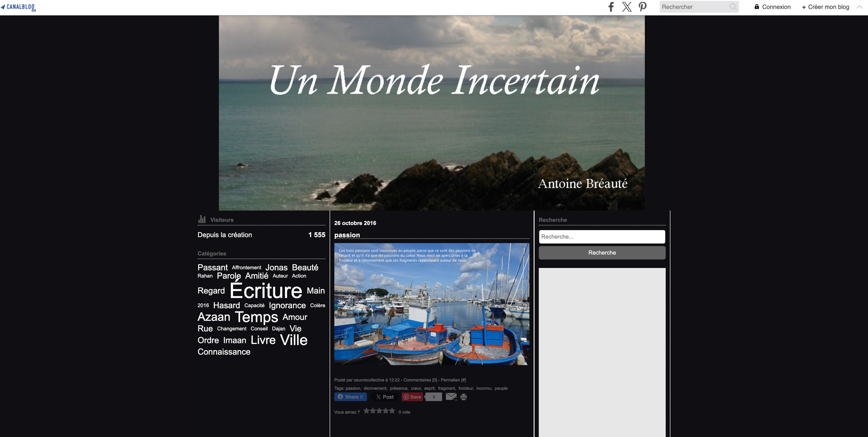Click the Recherche... sidebar input field
This screenshot has width=868, height=437.
(x=602, y=237)
